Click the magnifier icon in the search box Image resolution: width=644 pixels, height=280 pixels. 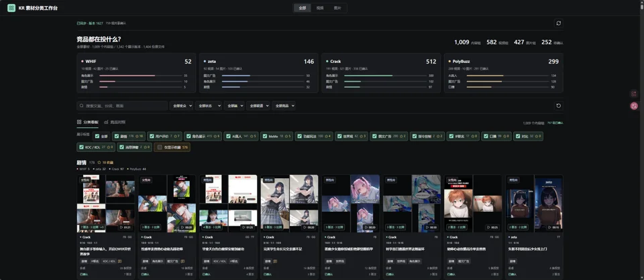(82, 106)
